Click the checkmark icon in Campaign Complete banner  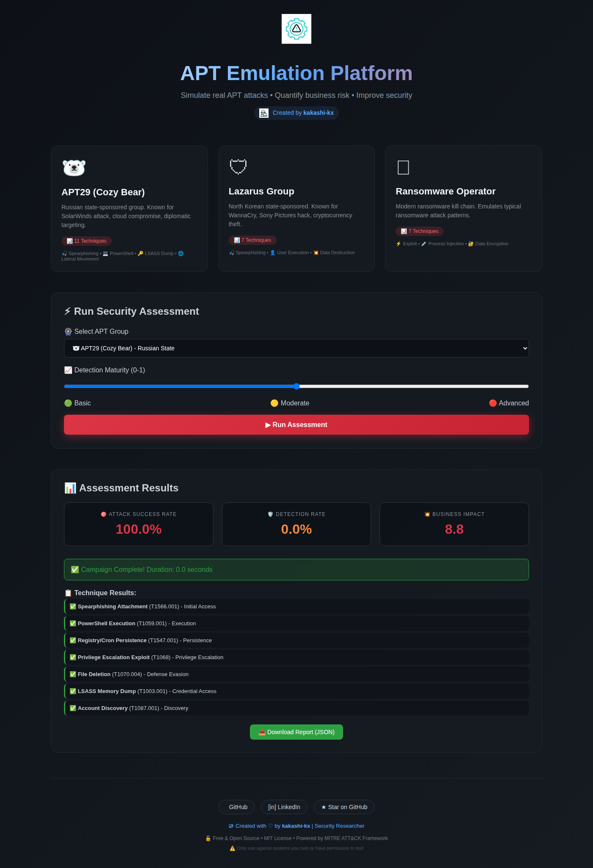(x=75, y=570)
